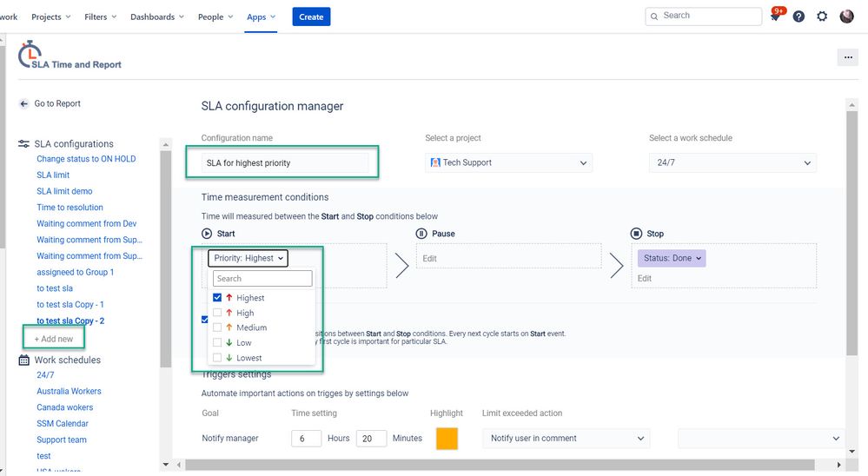Open the Apps menu
This screenshot has width=868, height=476.
tap(261, 17)
